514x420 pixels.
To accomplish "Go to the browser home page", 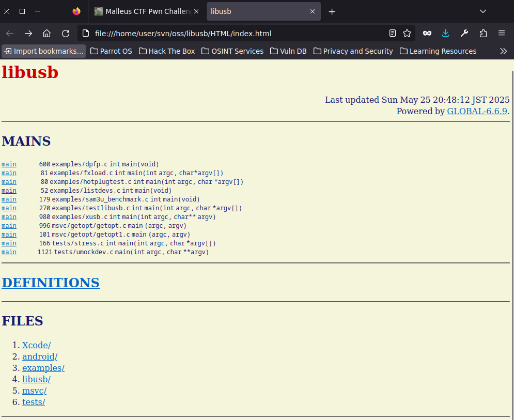I will point(46,33).
